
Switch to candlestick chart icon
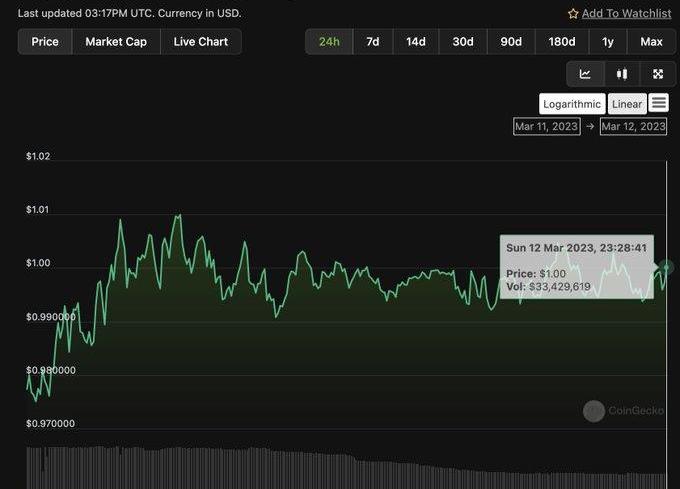tap(622, 74)
